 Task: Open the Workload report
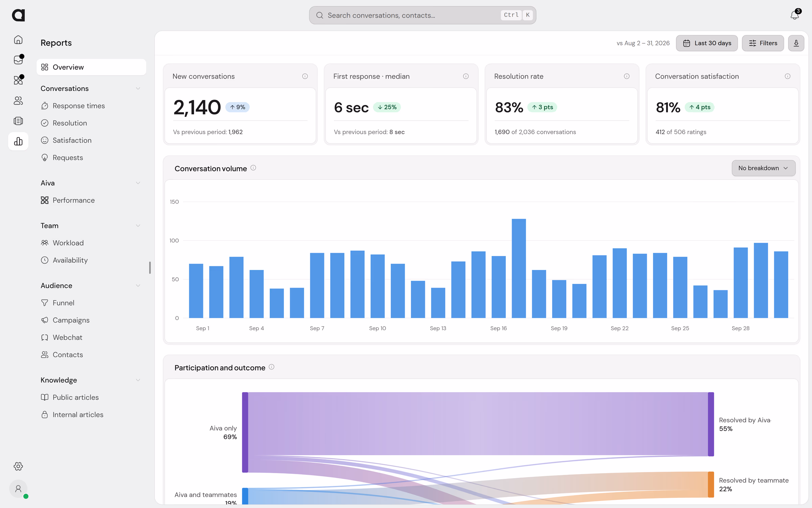pos(91,243)
